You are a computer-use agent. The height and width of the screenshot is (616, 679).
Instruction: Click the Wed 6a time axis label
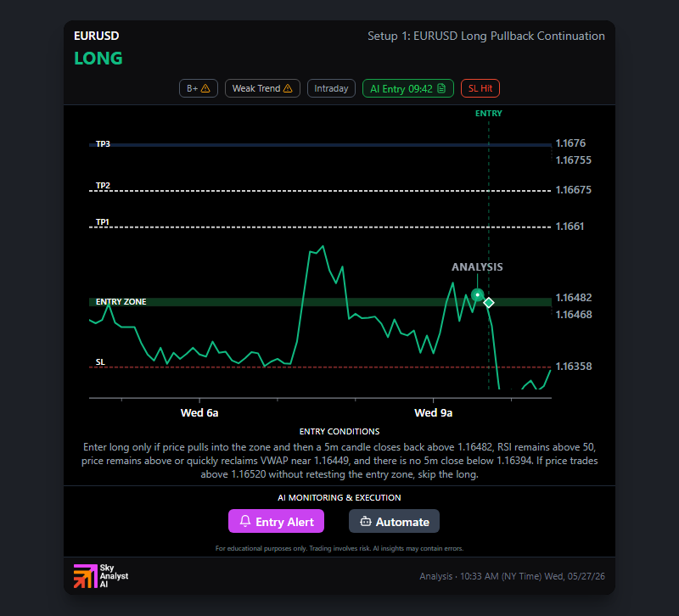point(199,413)
